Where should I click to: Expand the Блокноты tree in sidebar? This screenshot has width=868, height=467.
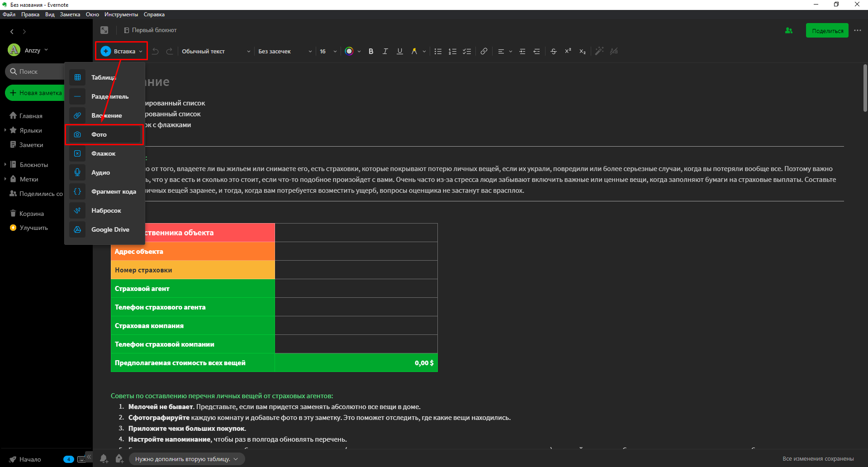click(x=5, y=165)
